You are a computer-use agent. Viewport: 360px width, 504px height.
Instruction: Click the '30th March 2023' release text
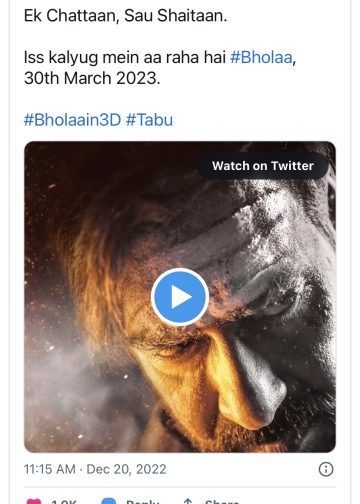[x=92, y=78]
